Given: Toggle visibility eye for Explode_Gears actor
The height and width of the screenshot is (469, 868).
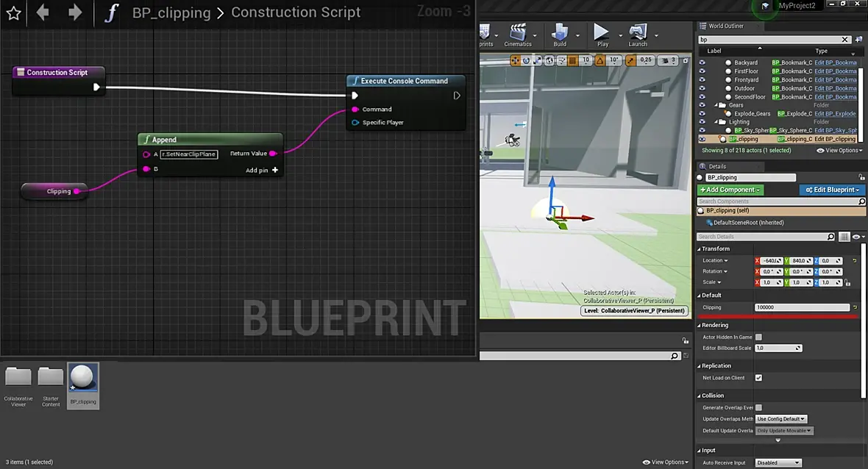Looking at the screenshot, I should [702, 113].
